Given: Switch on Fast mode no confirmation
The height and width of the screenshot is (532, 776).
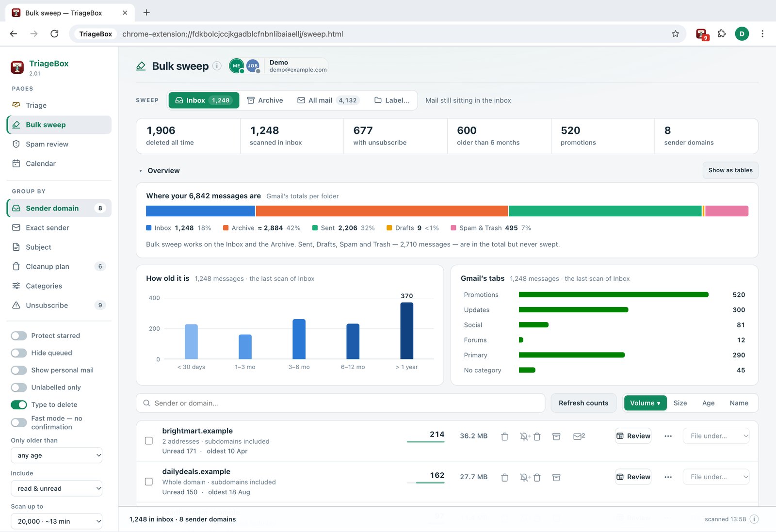Looking at the screenshot, I should coord(19,422).
